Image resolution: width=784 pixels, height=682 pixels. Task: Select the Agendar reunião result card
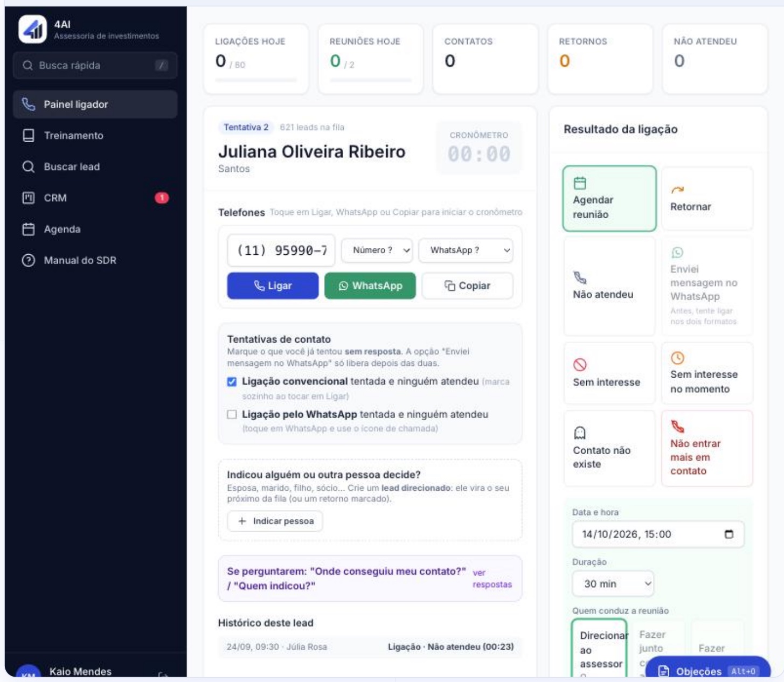[609, 198]
